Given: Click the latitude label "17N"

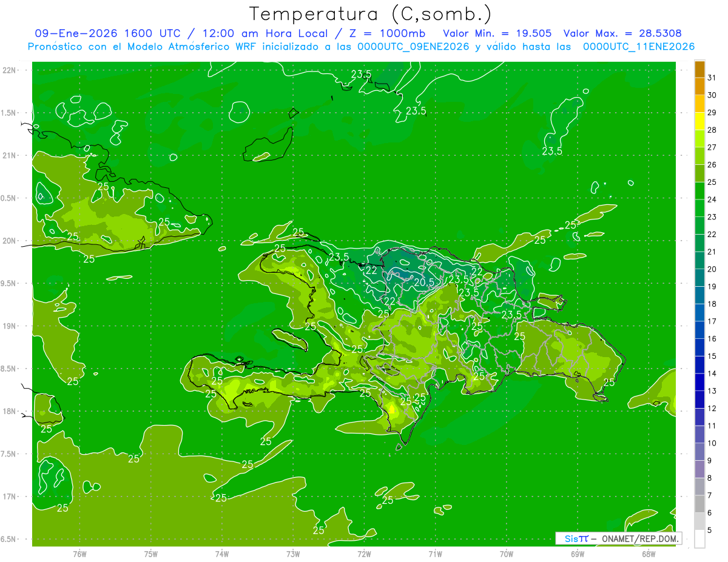Looking at the screenshot, I should click(x=9, y=497).
